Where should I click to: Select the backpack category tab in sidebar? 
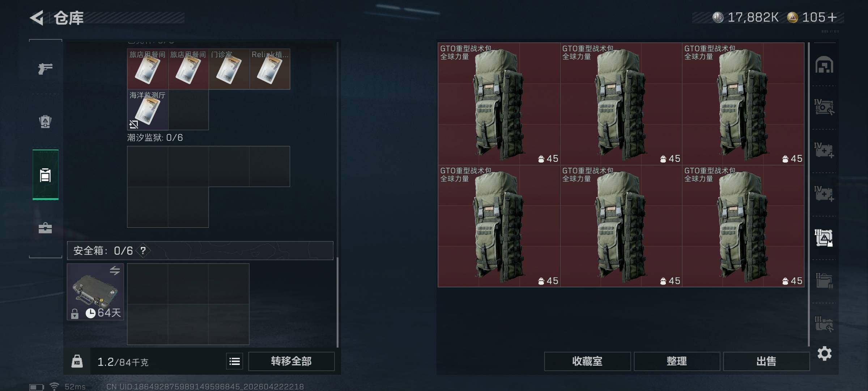tap(45, 175)
